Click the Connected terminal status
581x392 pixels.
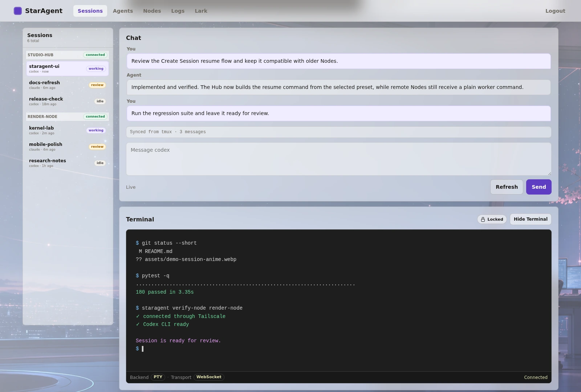(x=536, y=377)
